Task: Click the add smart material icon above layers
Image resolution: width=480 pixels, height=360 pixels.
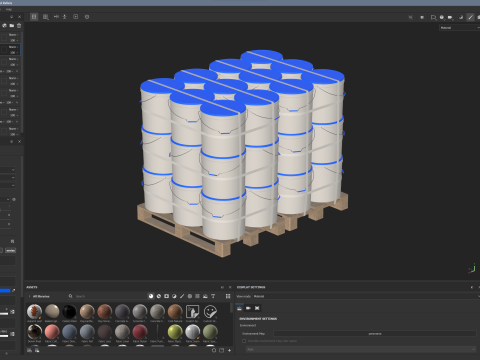Action: click(5, 26)
